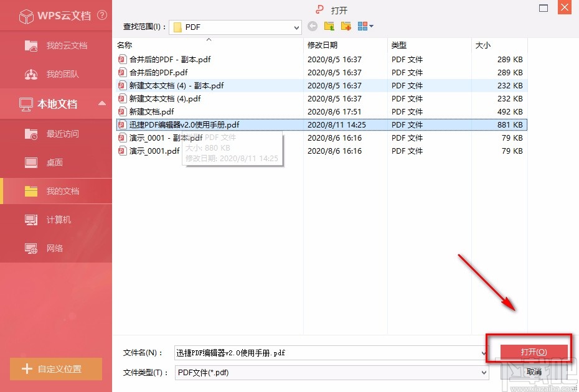The width and height of the screenshot is (579, 392).
Task: Click the 取消 cancel button
Action: coord(534,371)
